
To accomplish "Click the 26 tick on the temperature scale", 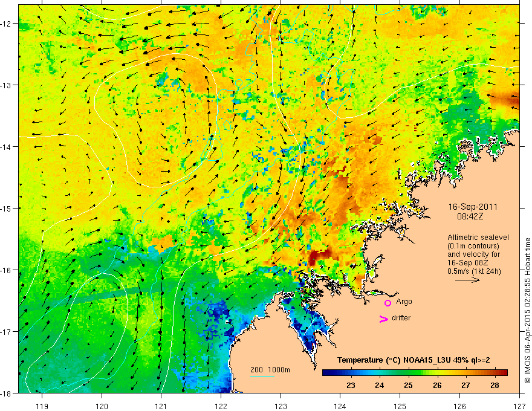I will pyautogui.click(x=437, y=385).
